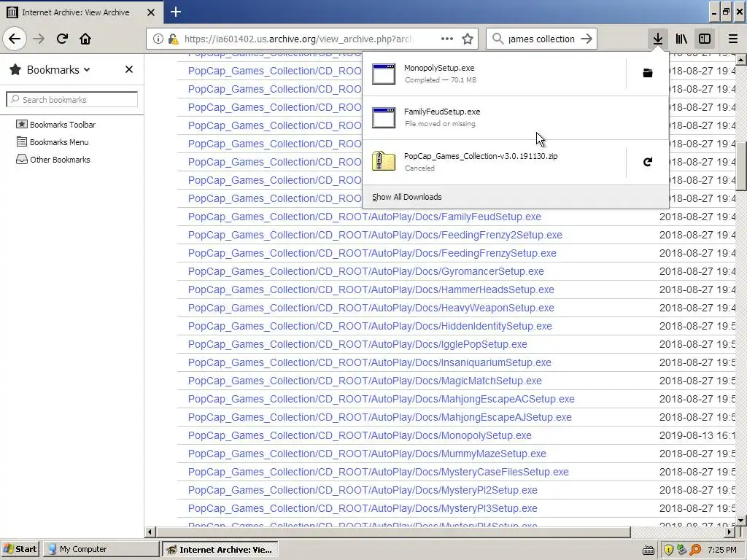Toggle the downloads panel button
The height and width of the screenshot is (560, 747).
[x=657, y=39]
